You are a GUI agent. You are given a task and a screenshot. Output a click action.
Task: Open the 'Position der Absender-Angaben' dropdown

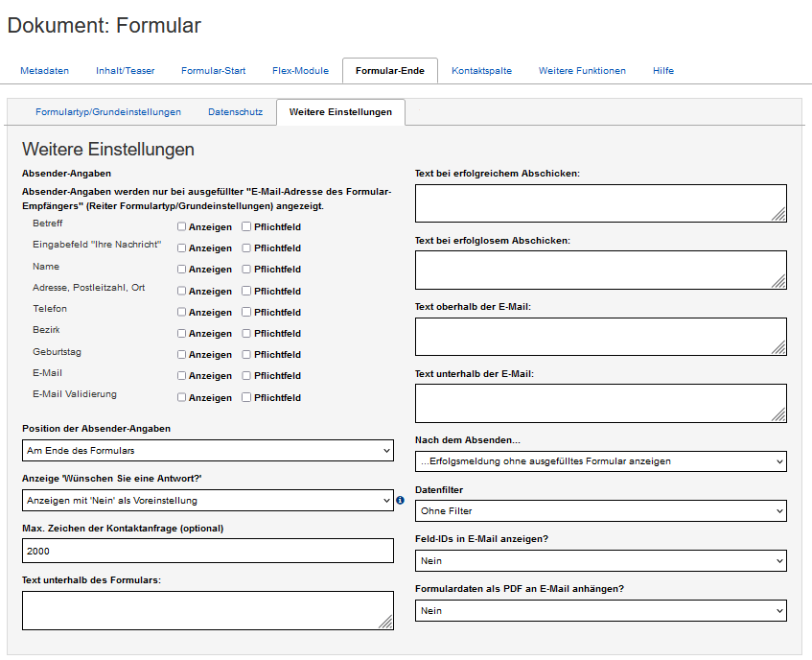coord(207,450)
